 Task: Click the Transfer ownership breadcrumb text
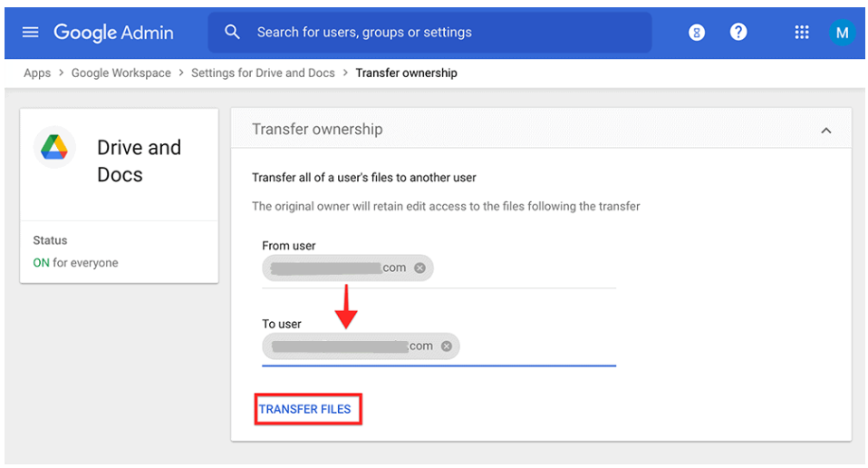point(406,73)
